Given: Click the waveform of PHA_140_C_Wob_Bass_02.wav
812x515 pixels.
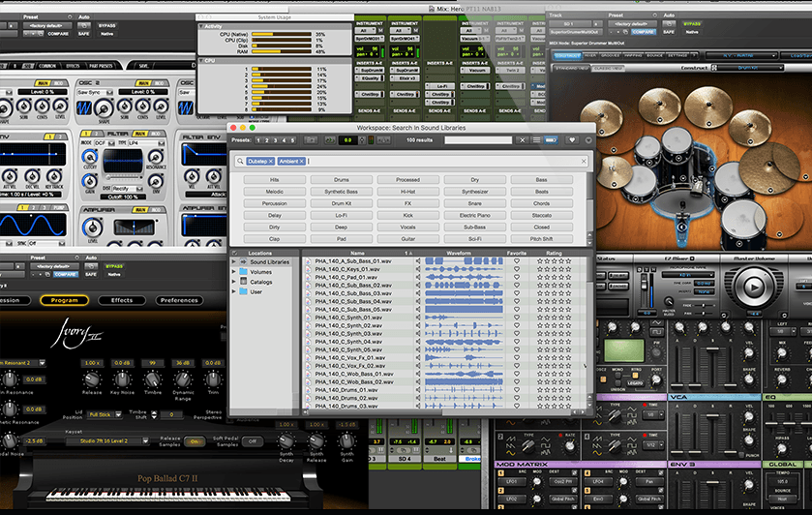Looking at the screenshot, I should pos(464,381).
